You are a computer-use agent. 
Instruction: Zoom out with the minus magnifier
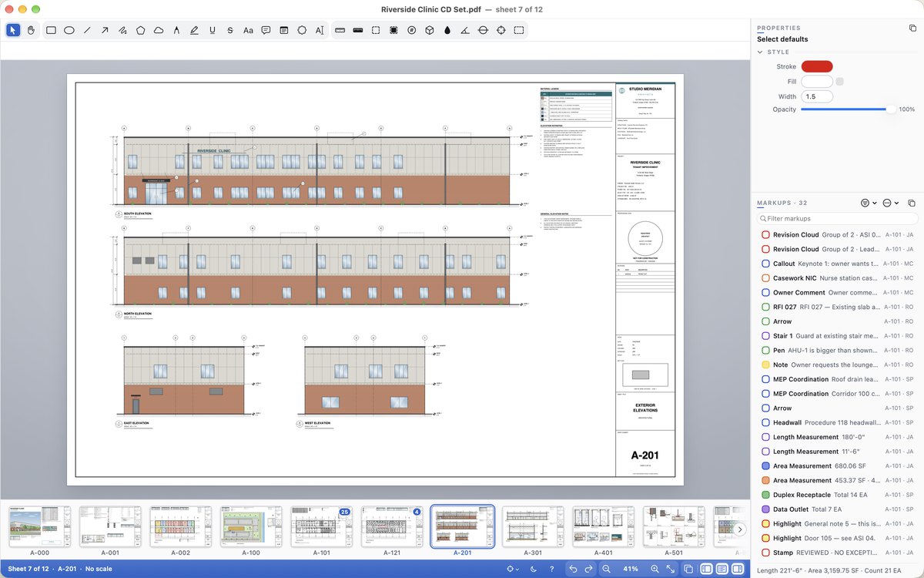(606, 569)
